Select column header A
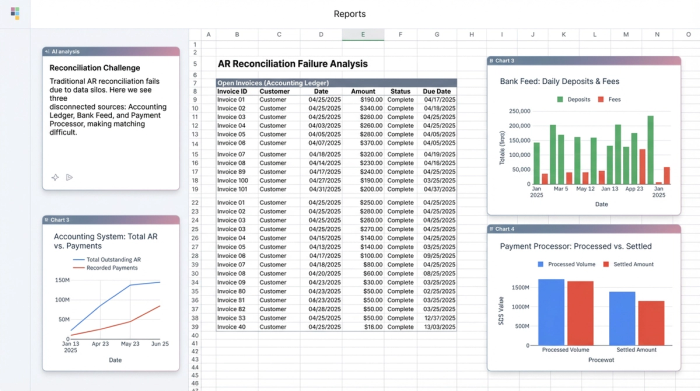 coord(208,34)
